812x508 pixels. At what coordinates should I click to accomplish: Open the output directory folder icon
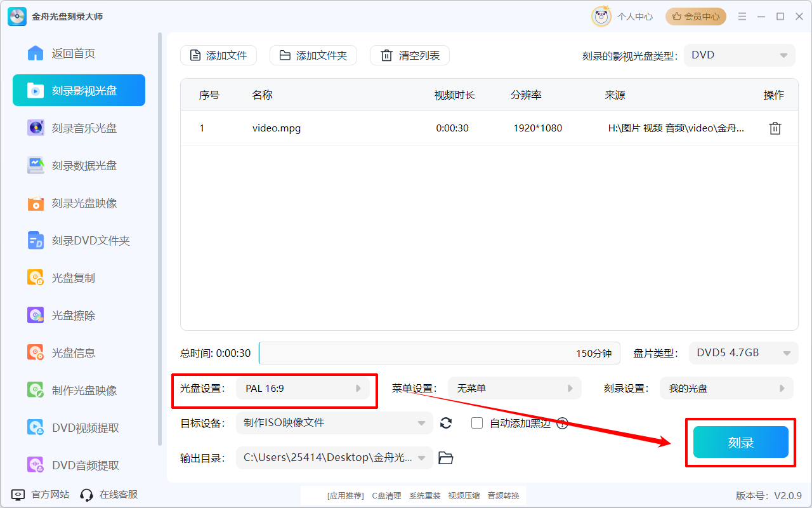(446, 458)
